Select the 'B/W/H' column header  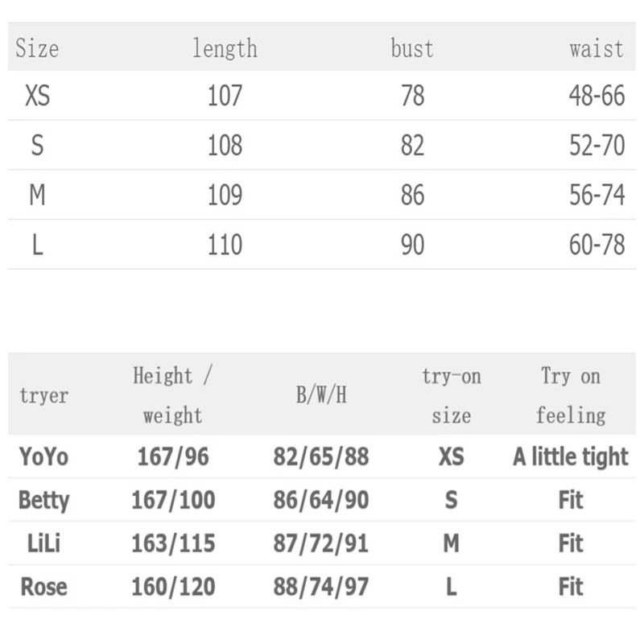[321, 396]
